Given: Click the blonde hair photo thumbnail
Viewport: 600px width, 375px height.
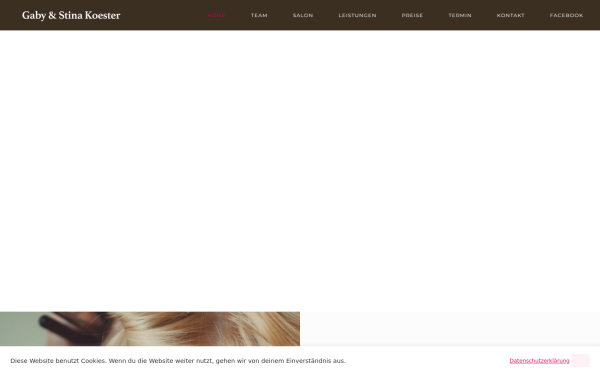Looking at the screenshot, I should point(150,329).
